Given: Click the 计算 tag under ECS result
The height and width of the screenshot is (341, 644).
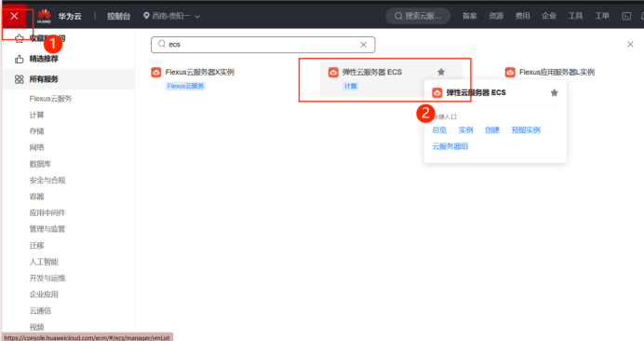Looking at the screenshot, I should (x=351, y=86).
